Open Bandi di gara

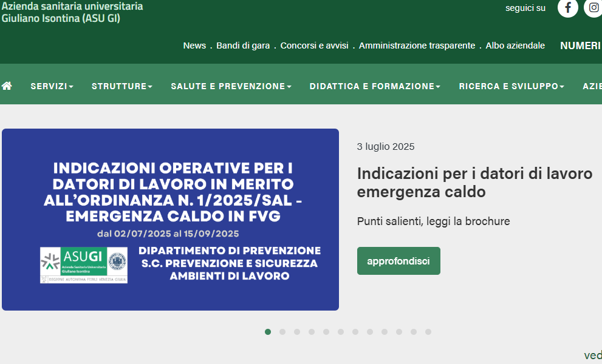(x=243, y=45)
